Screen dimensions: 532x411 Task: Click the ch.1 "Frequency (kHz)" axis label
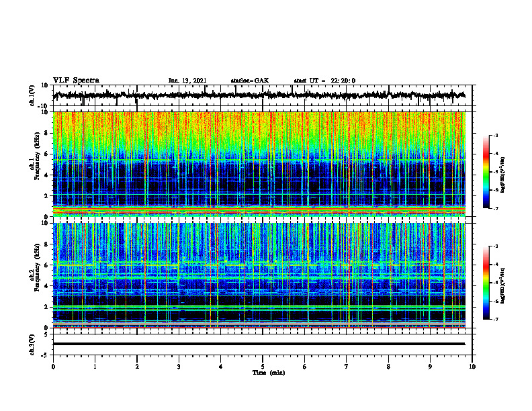[x=38, y=156]
